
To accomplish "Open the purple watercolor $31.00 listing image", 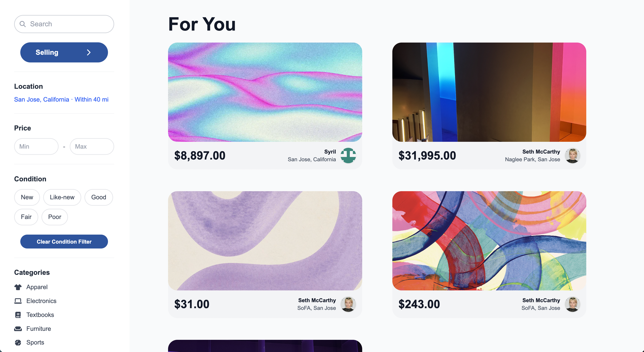I will point(265,241).
